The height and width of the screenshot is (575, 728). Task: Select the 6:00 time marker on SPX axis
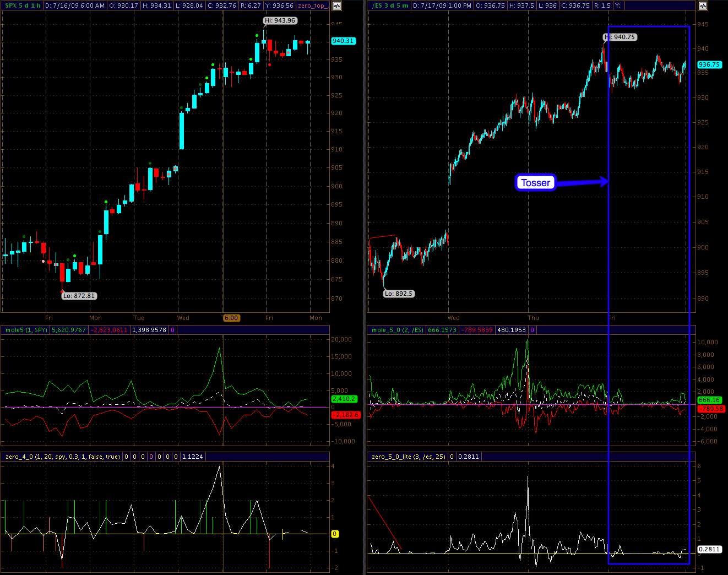(231, 318)
